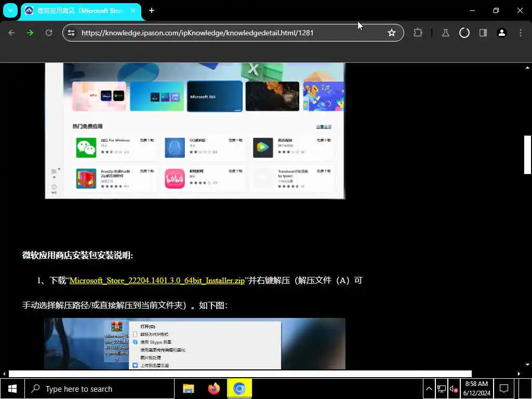
Task: Click the view all link in store image
Action: pyautogui.click(x=324, y=127)
